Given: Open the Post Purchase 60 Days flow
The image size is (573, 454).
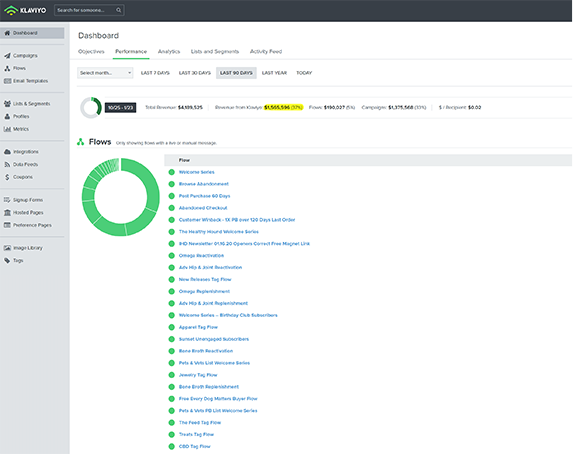Looking at the screenshot, I should pos(204,196).
